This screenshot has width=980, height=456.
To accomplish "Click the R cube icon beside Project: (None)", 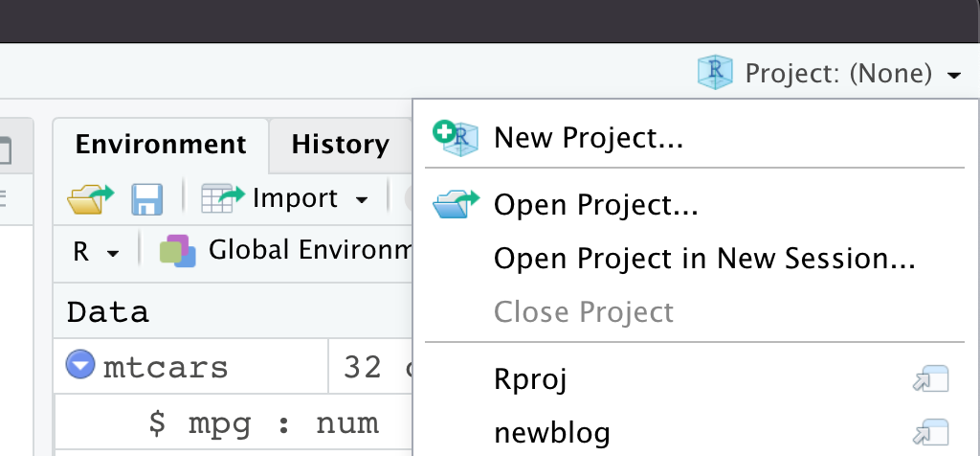I will tap(715, 72).
